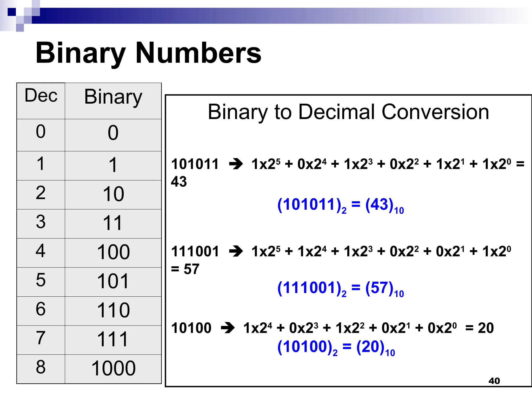The width and height of the screenshot is (532, 399).
Task: Click the Binary Numbers slide title
Action: tap(148, 53)
